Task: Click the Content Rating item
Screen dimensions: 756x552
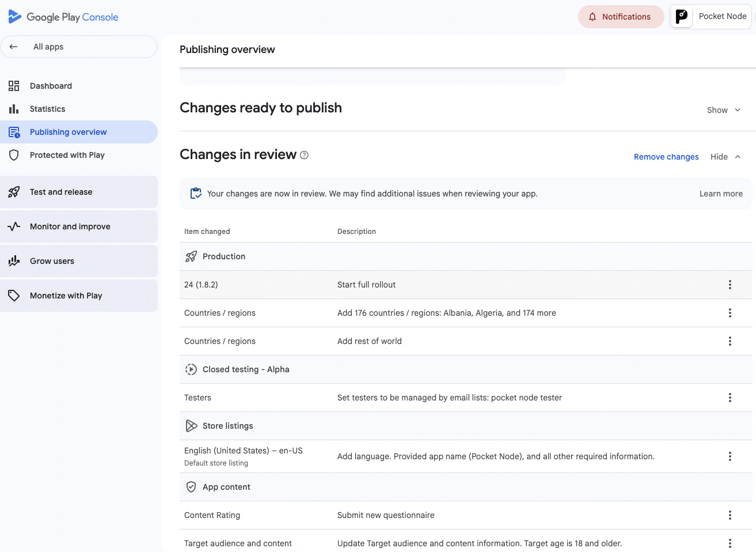Action: coord(212,515)
